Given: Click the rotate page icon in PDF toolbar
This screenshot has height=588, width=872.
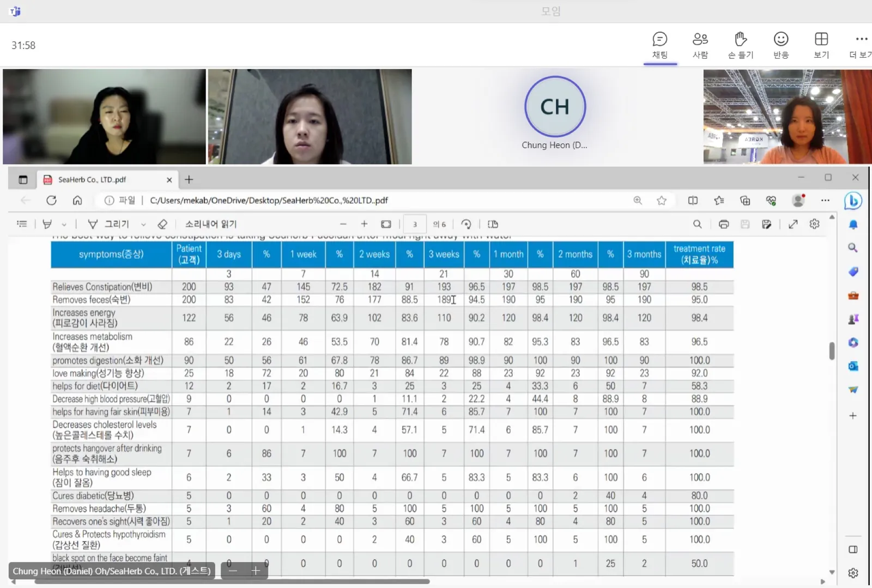Looking at the screenshot, I should pyautogui.click(x=466, y=224).
